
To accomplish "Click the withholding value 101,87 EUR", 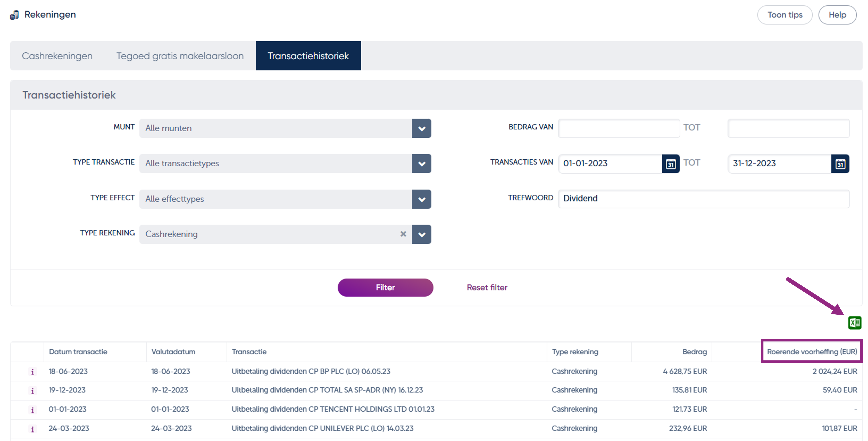I will pyautogui.click(x=839, y=429).
